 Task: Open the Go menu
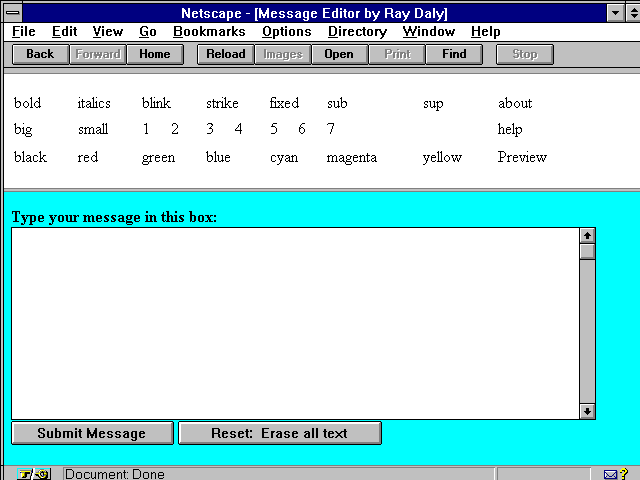point(148,32)
